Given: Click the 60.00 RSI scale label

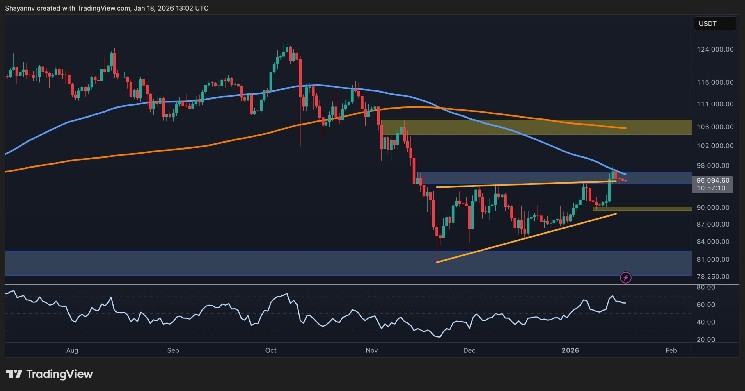Looking at the screenshot, I should tap(706, 305).
